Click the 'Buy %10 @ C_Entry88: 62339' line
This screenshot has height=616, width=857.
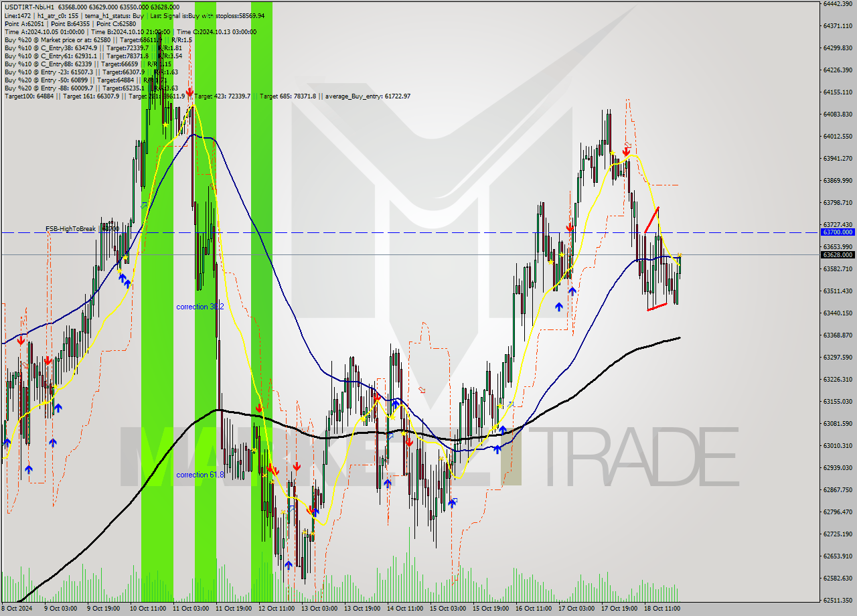coord(88,64)
